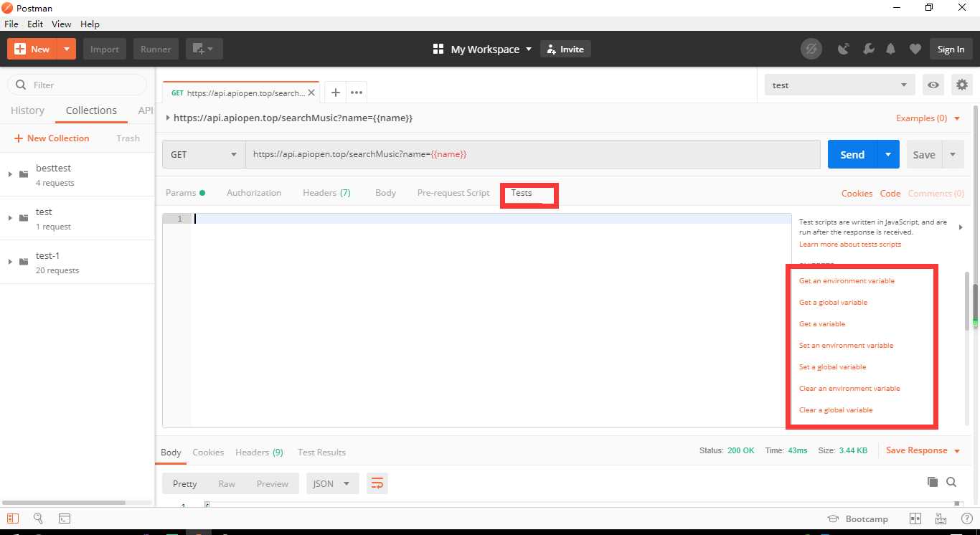Viewport: 980px width, 535px height.
Task: Open the New button dropdown arrow
Action: (x=66, y=49)
